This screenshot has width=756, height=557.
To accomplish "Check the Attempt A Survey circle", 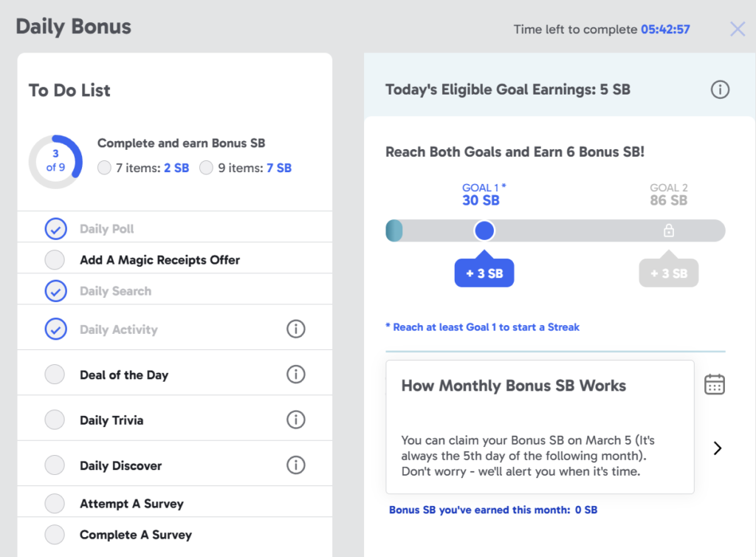I will 55,504.
